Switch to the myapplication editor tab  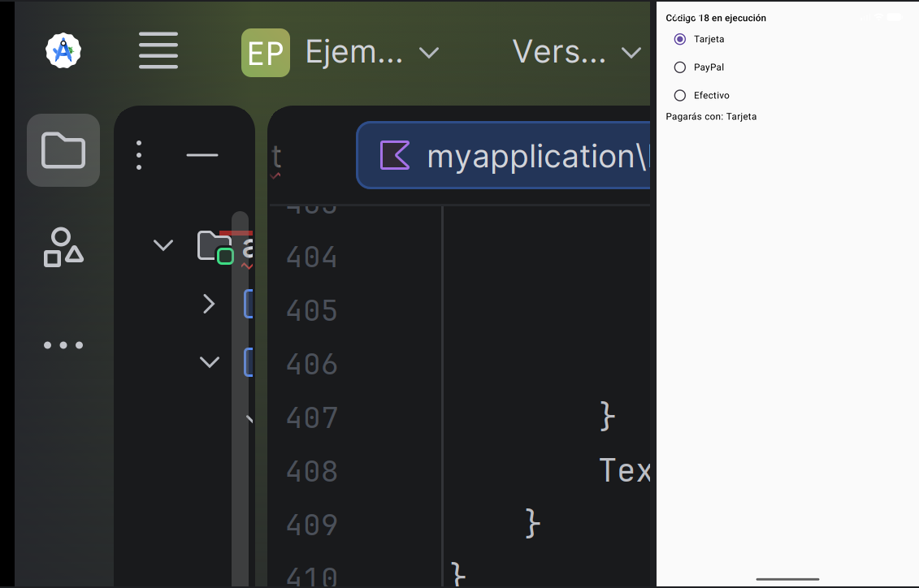(x=503, y=155)
